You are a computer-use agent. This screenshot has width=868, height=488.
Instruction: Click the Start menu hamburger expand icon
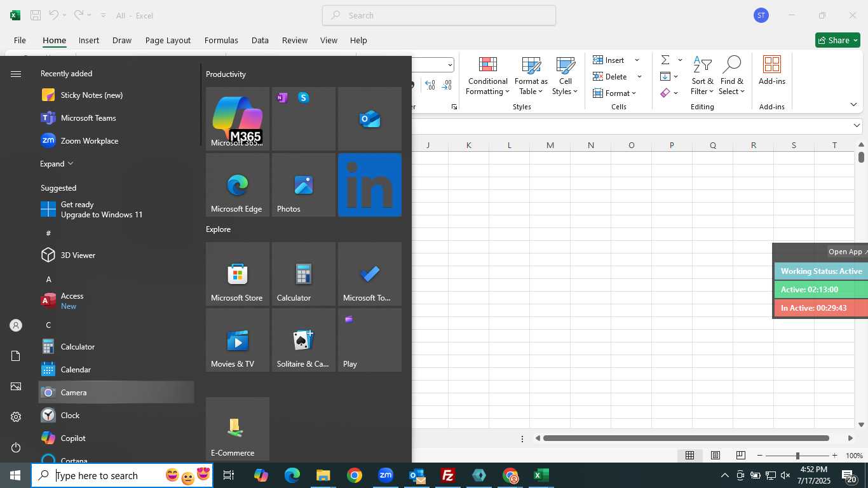[x=16, y=74]
